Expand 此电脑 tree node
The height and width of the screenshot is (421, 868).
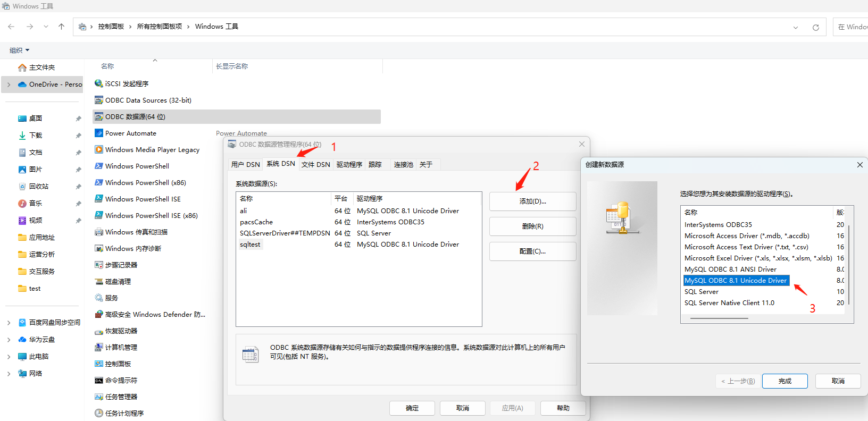click(x=9, y=357)
